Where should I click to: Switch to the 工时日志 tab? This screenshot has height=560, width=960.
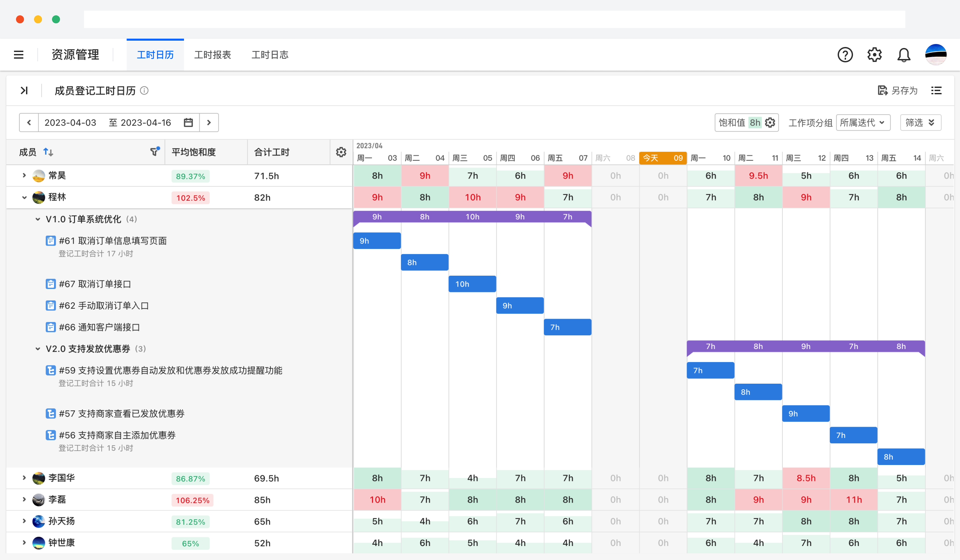270,55
